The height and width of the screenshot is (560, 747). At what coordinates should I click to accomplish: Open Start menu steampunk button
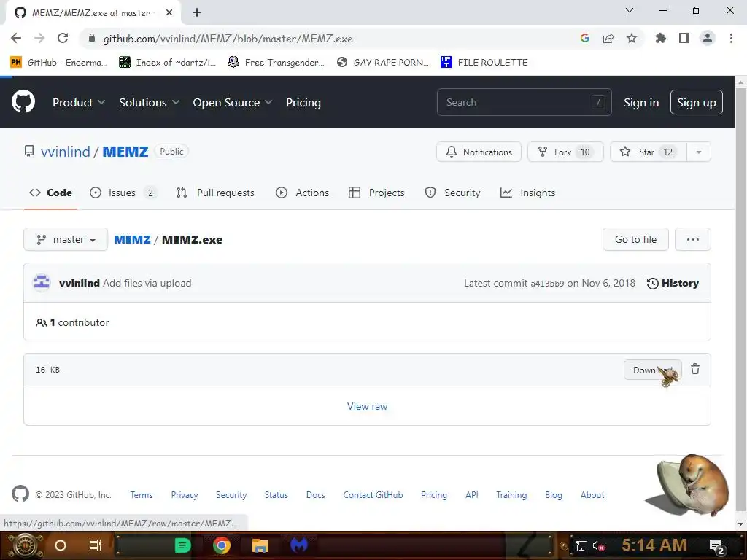tap(25, 545)
